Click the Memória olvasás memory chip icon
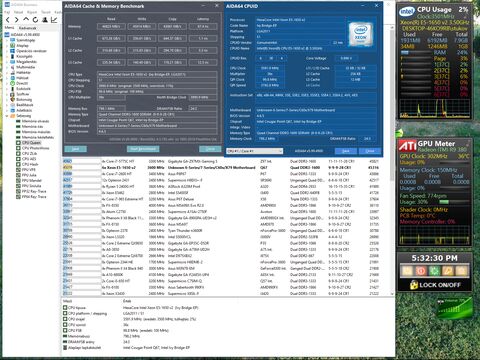Image resolution: width=480 pixels, height=360 pixels. [18, 121]
